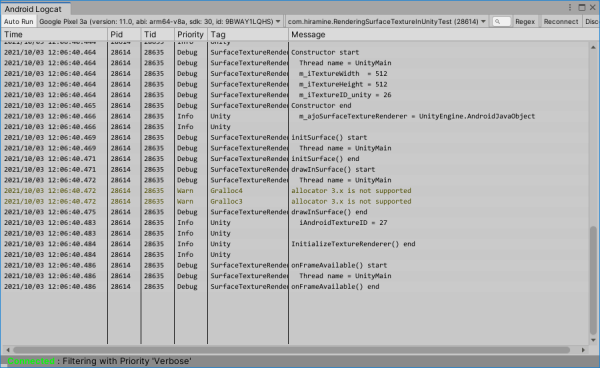
Task: Select the 'onFrameAvailable() end' log row
Action: [x=295, y=287]
